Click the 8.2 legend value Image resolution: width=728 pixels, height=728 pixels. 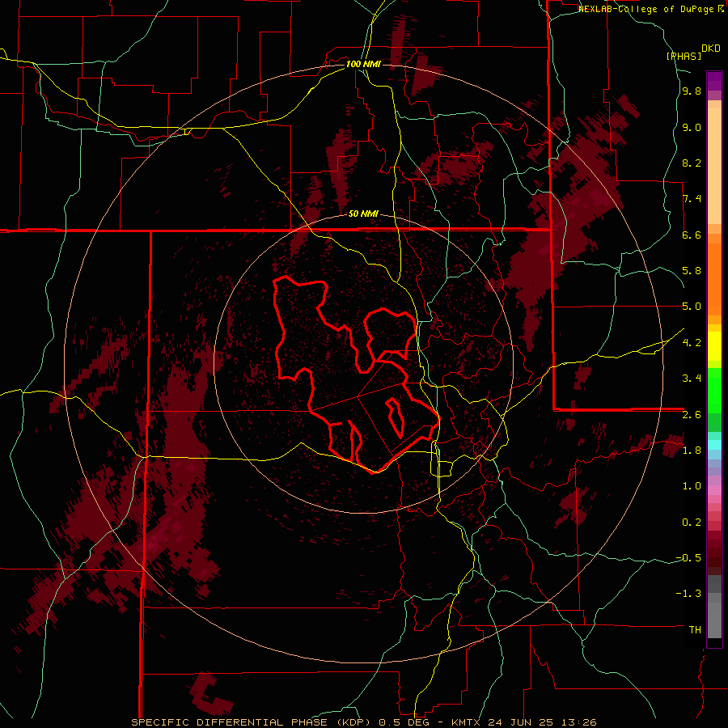click(692, 163)
